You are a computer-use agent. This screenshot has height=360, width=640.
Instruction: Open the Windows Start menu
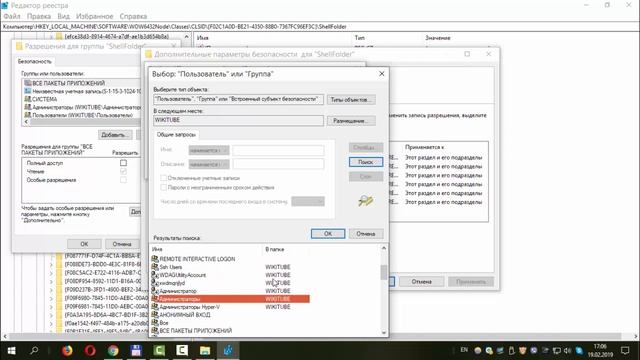(11, 350)
